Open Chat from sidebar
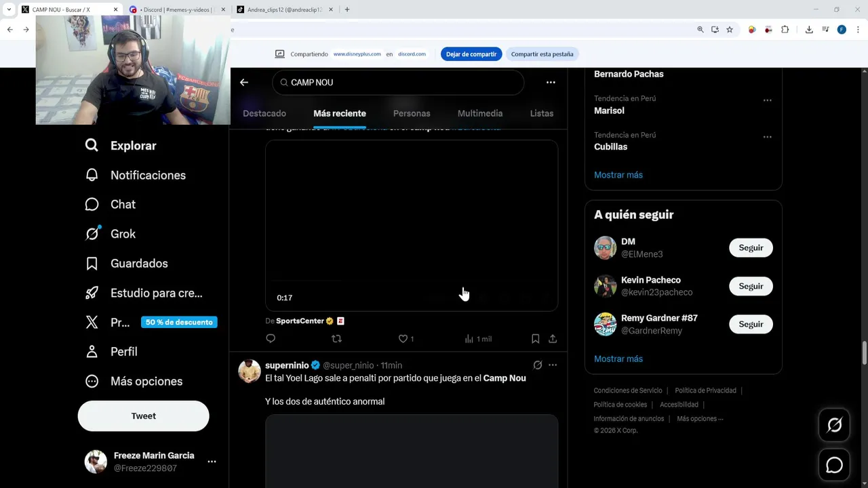Image resolution: width=868 pixels, height=488 pixels. click(110, 204)
